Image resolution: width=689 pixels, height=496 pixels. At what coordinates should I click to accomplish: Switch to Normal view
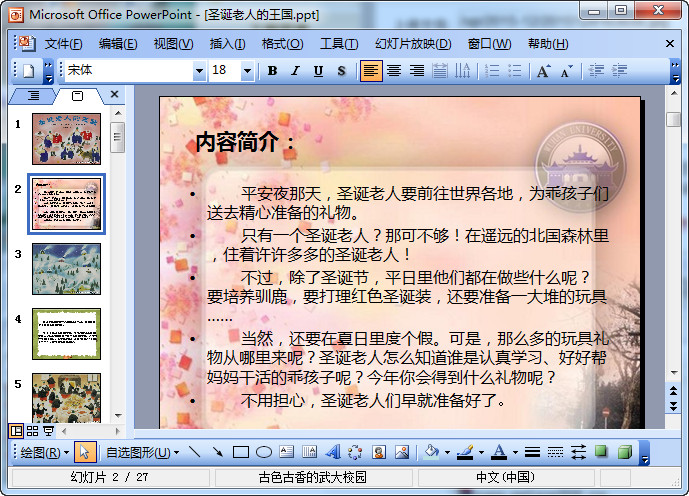coord(16,431)
